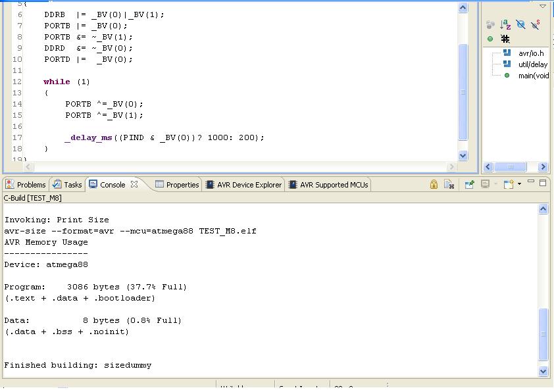Click the avr-size command line
Image resolution: width=554 pixels, height=392 pixels.
130,232
